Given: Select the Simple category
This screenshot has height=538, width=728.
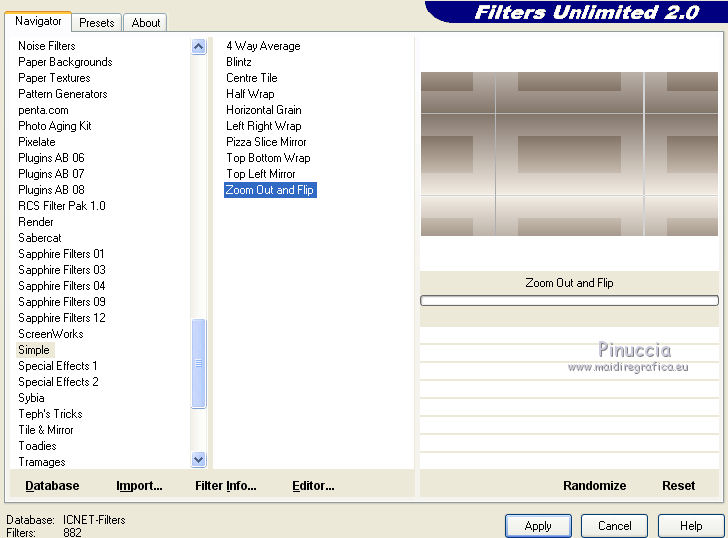Looking at the screenshot, I should [33, 350].
